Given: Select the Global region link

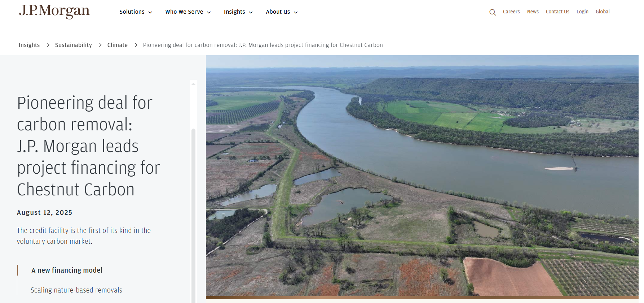Looking at the screenshot, I should pos(603,12).
